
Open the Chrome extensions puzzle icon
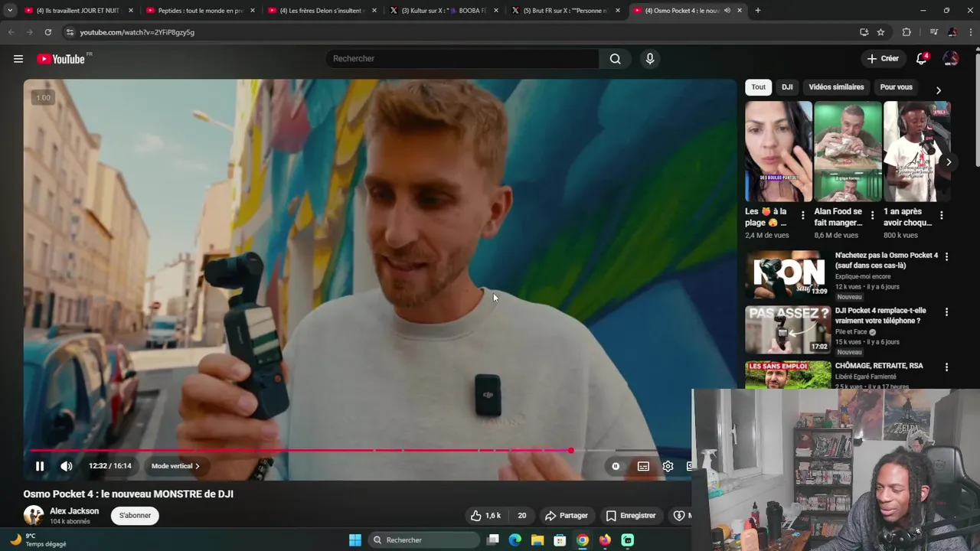point(906,32)
